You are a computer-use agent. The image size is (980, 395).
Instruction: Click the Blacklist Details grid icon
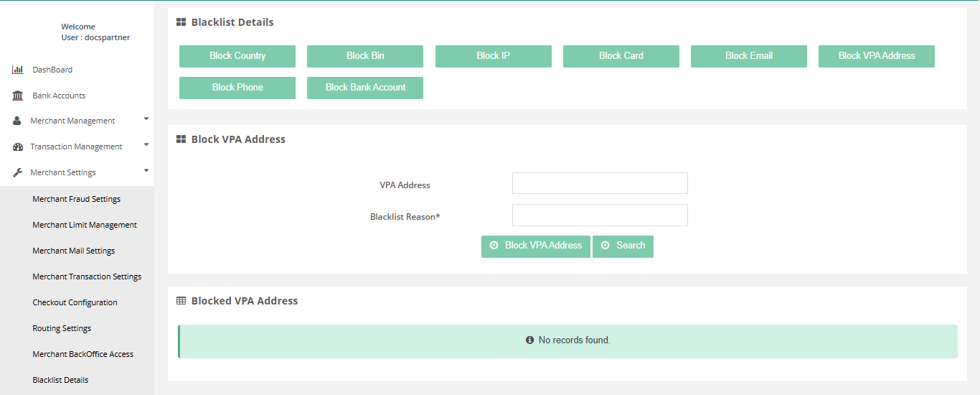click(x=182, y=22)
